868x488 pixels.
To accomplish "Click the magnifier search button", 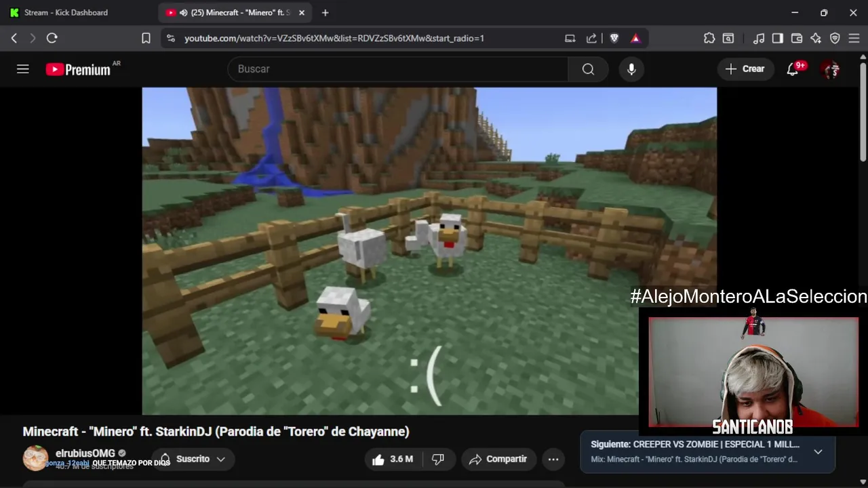I will pyautogui.click(x=588, y=69).
